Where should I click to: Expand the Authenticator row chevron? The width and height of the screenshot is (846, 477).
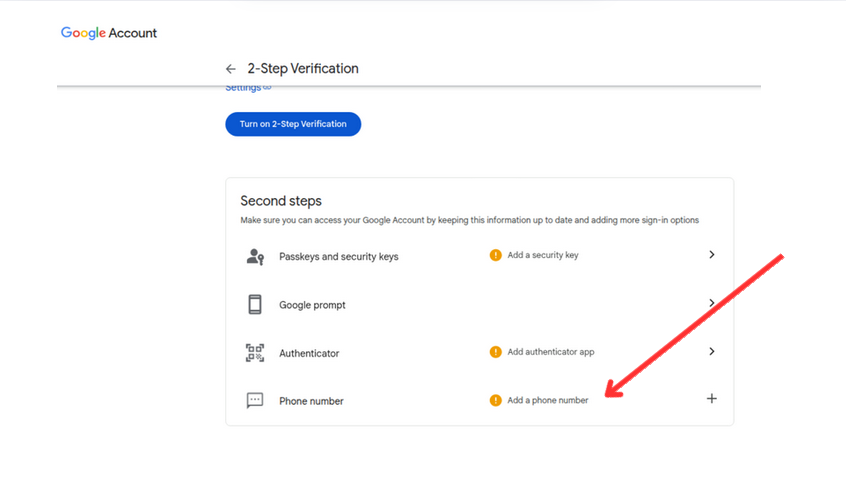click(712, 352)
